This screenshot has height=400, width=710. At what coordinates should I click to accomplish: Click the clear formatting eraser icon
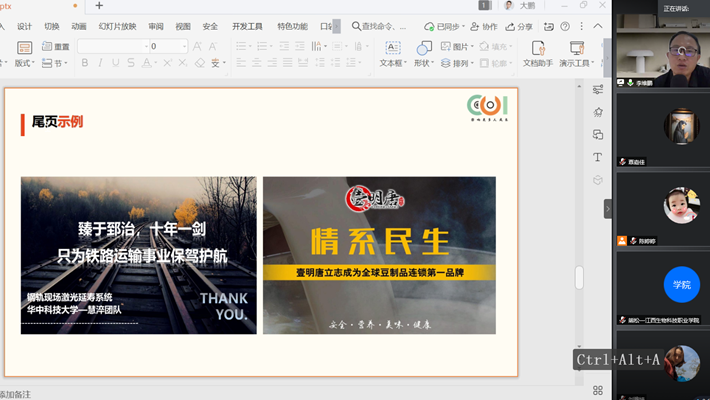(x=200, y=63)
